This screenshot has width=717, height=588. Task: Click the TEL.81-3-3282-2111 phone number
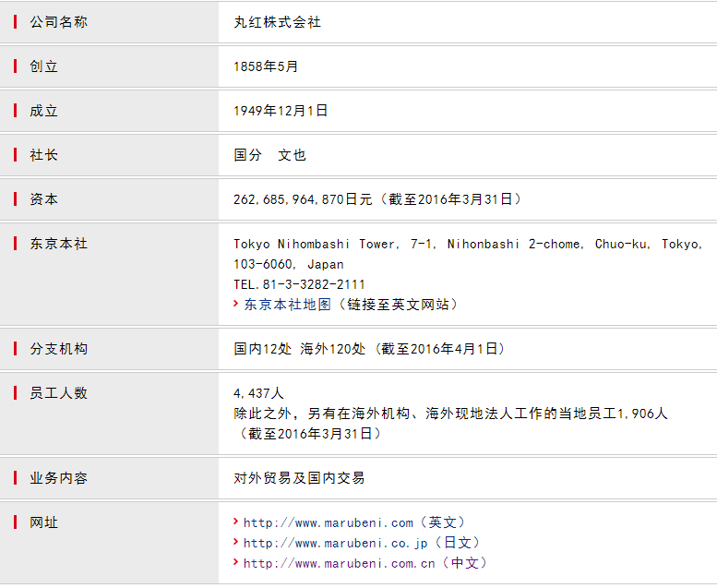click(299, 284)
